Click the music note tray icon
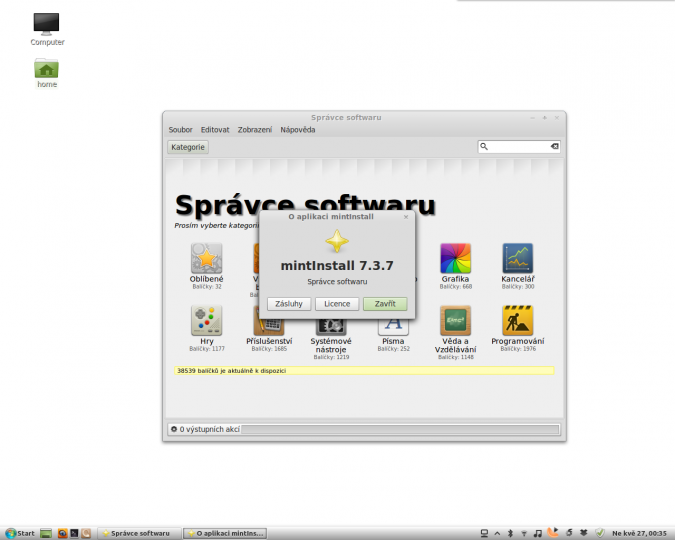The height and width of the screenshot is (540, 675). pyautogui.click(x=538, y=533)
